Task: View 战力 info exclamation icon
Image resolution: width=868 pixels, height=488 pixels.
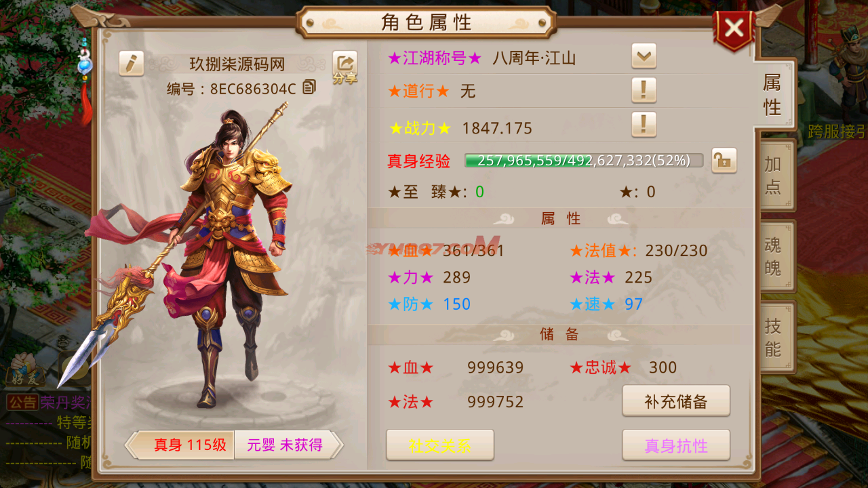Action: point(644,124)
